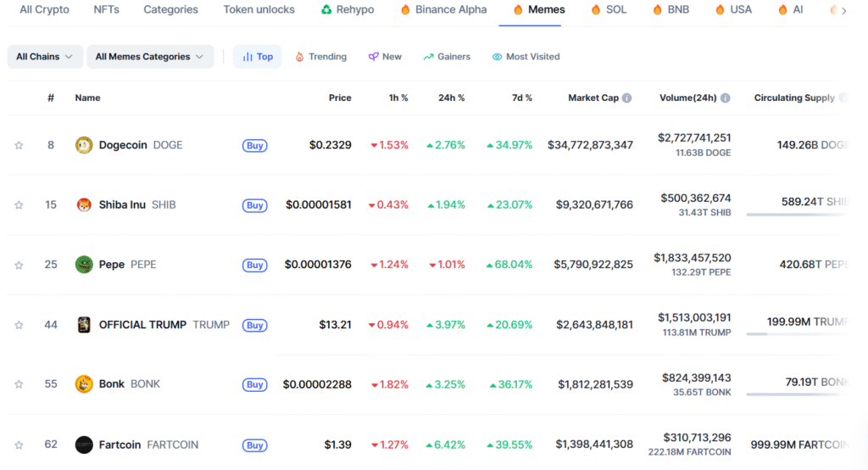Show more category tabs with right chevron
This screenshot has height=470, width=868.
(843, 10)
